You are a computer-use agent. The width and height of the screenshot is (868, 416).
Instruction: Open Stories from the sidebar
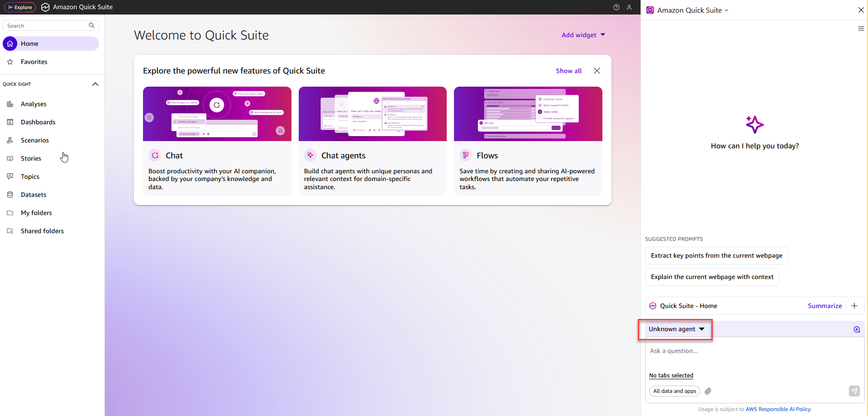coord(31,158)
